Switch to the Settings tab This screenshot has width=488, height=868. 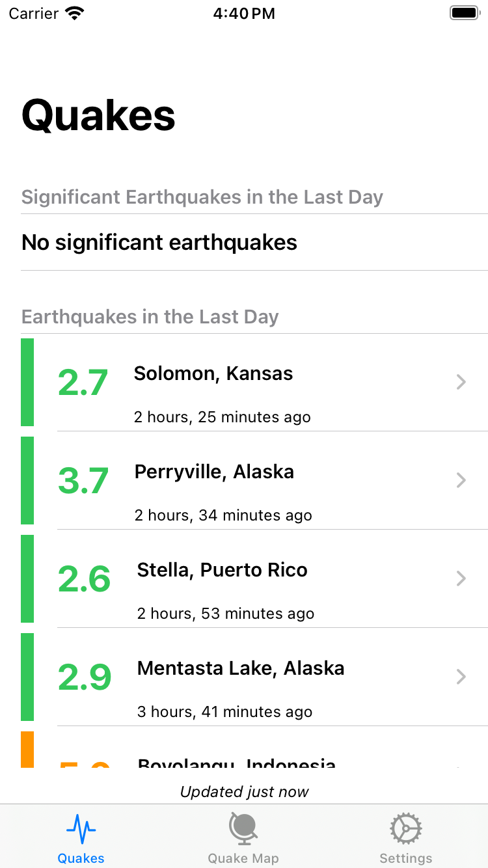406,836
